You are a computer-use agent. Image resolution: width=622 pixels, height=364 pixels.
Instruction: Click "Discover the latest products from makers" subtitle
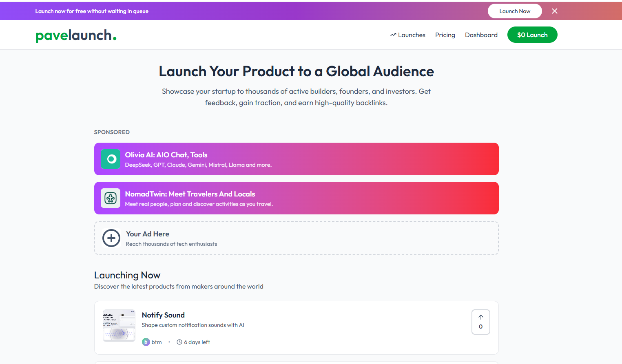point(179,287)
